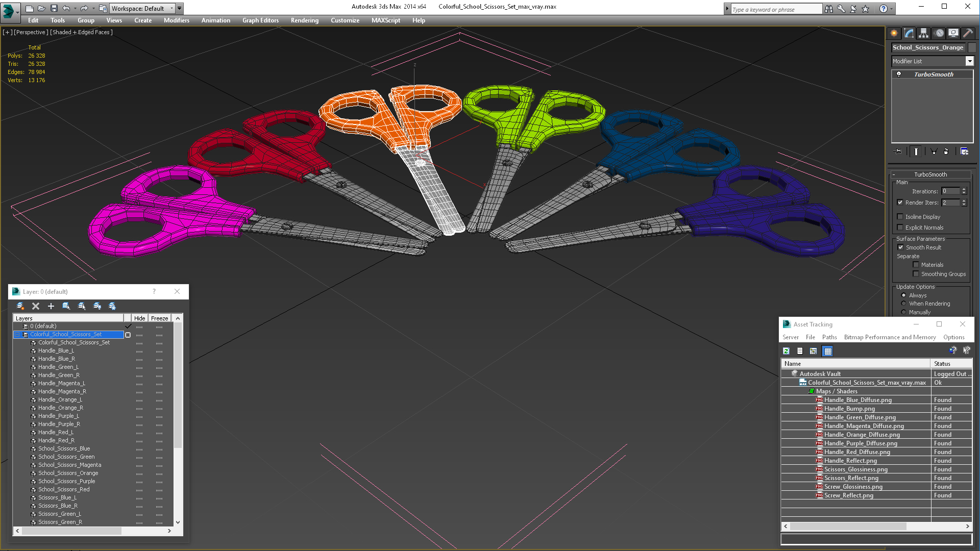
Task: Collapse the Colorful_School_Scissors_Set layer tree
Action: point(17,335)
